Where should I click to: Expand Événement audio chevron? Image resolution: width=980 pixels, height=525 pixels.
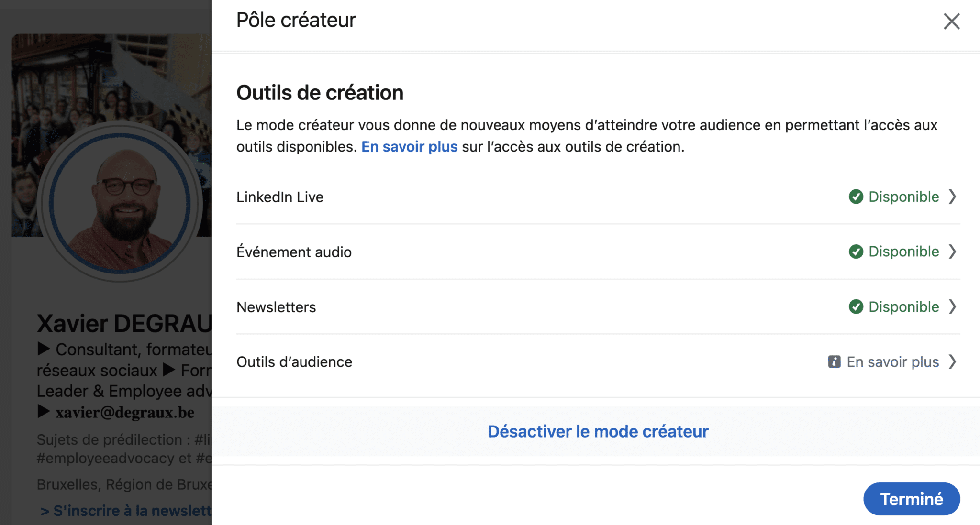[952, 252]
